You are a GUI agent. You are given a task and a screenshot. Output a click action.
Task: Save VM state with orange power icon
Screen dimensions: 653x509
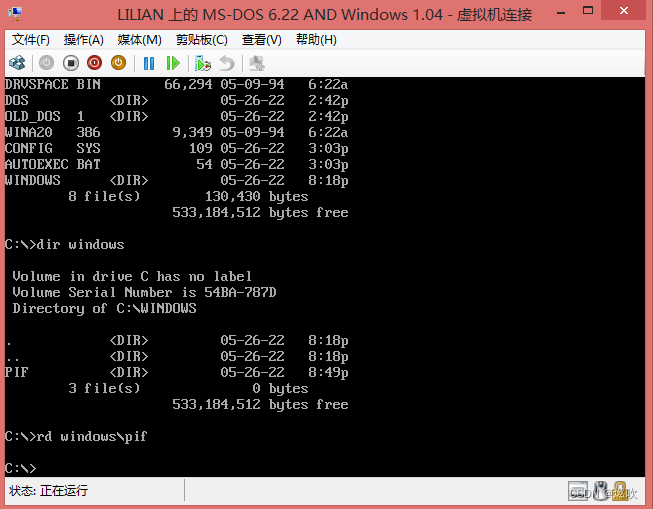[x=118, y=63]
